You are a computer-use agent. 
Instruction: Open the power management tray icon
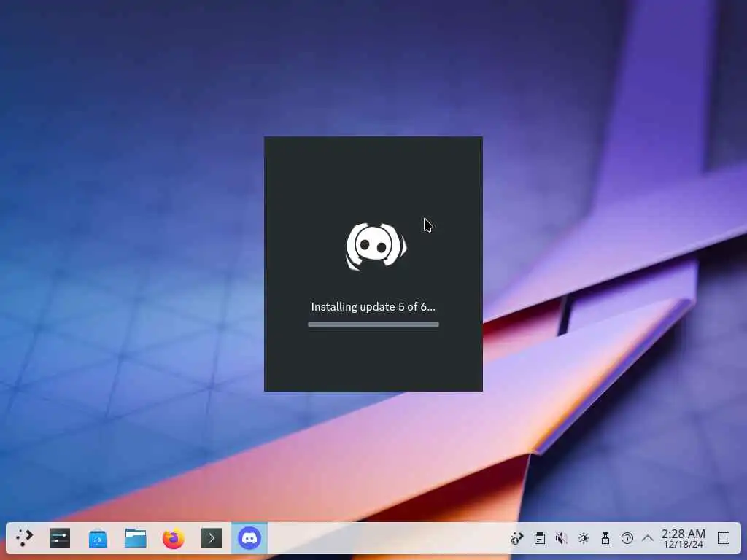coord(627,539)
